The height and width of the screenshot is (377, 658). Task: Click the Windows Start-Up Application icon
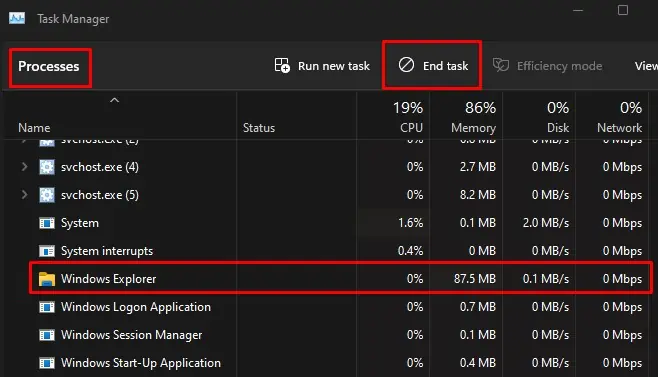point(47,363)
